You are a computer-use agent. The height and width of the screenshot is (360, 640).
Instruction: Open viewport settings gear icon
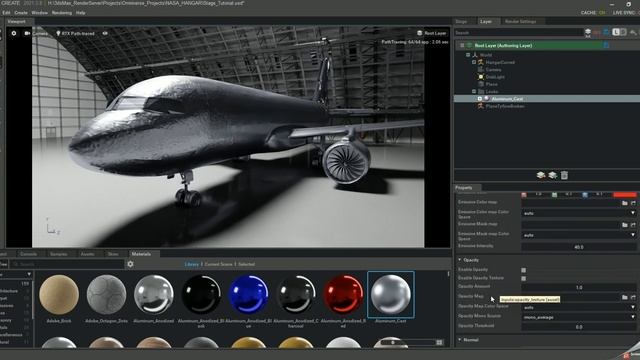click(14, 33)
